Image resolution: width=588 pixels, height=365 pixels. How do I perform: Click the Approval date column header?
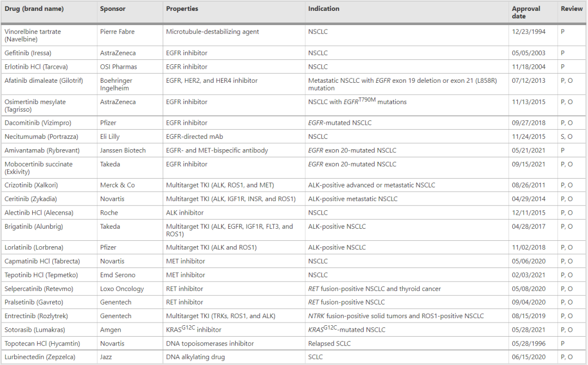526,13
